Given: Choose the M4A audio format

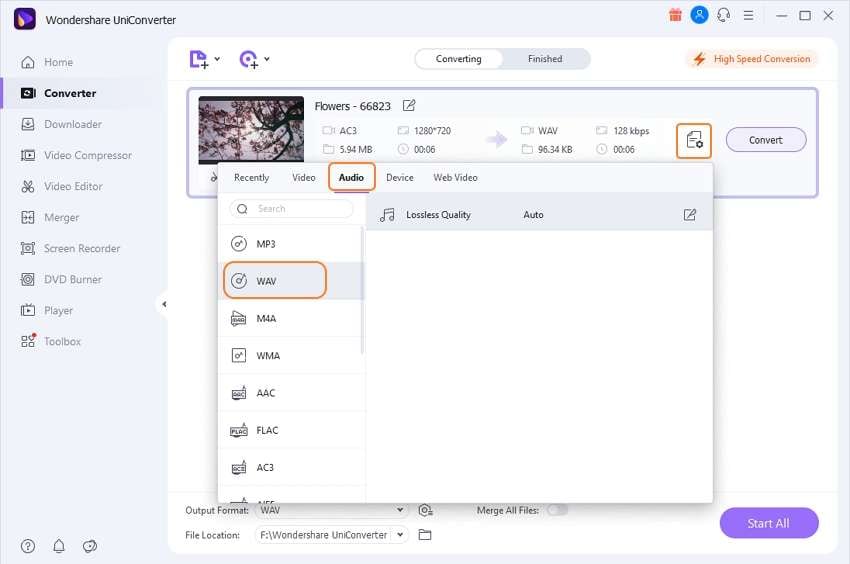Looking at the screenshot, I should pos(290,318).
